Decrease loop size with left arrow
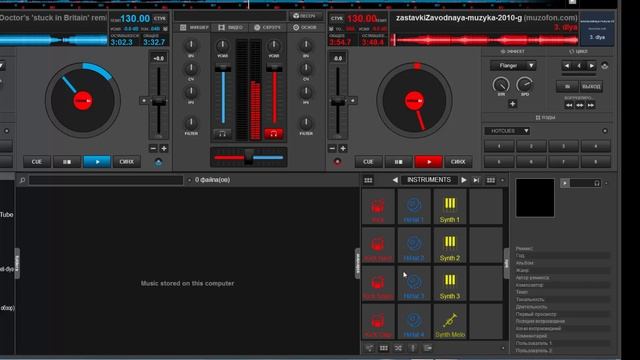Screen dimensions: 640x360 click(x=567, y=66)
